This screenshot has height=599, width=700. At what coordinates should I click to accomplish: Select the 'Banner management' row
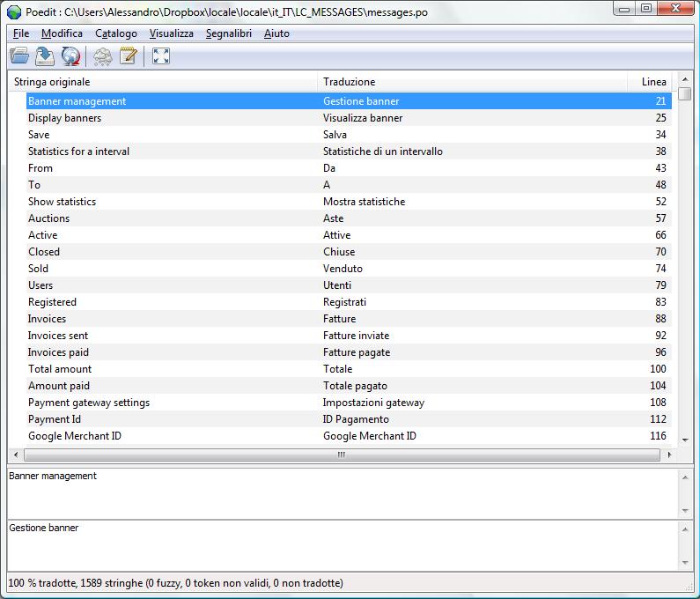[349, 101]
